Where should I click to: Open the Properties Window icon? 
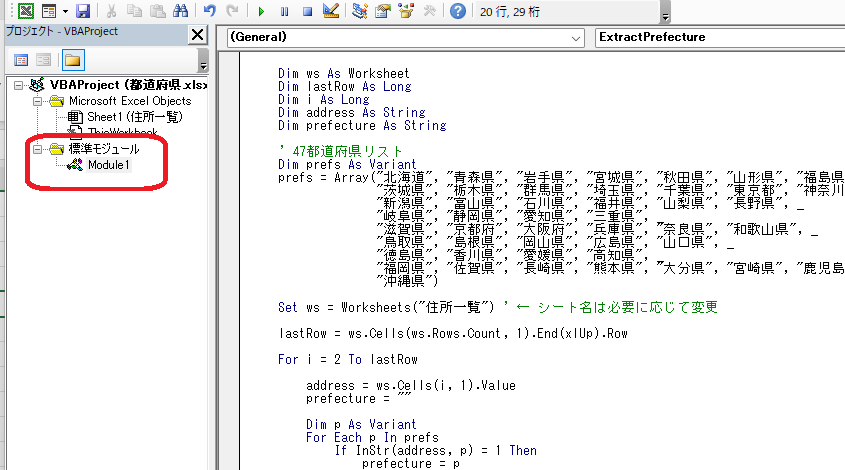(382, 11)
